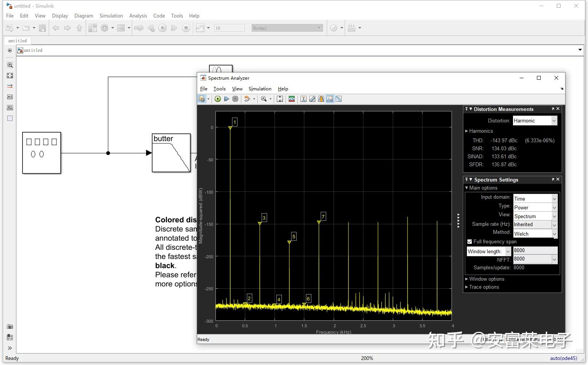588x365 pixels.
Task: Open the Simulation menu in Spectrum Analyzer
Action: point(260,88)
